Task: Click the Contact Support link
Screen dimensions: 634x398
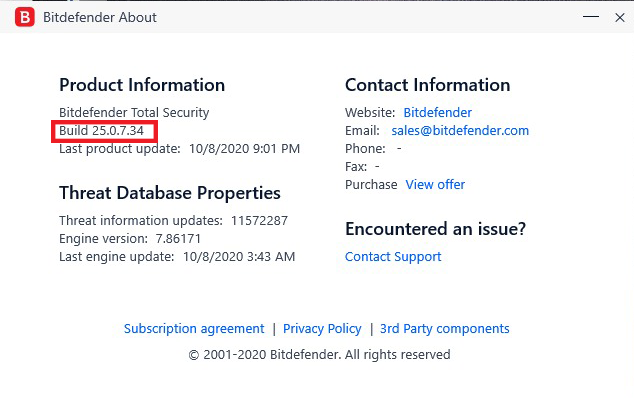Action: 393,257
